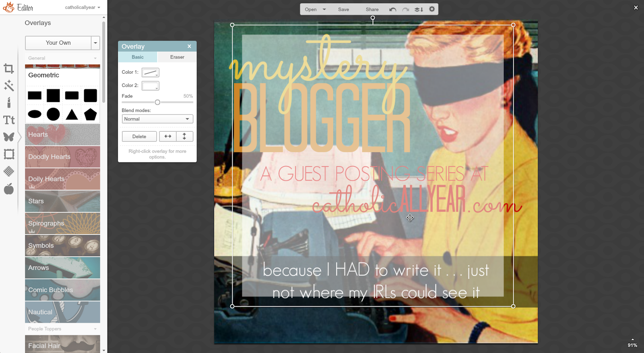644x353 pixels.
Task: Switch to the Basic tab
Action: coord(138,57)
